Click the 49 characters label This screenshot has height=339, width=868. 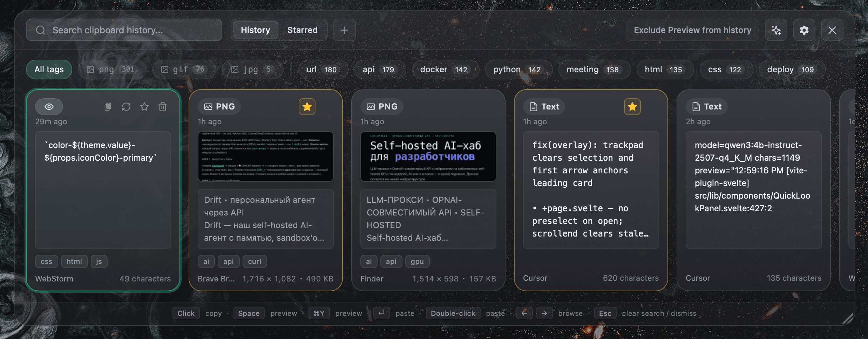pos(145,279)
